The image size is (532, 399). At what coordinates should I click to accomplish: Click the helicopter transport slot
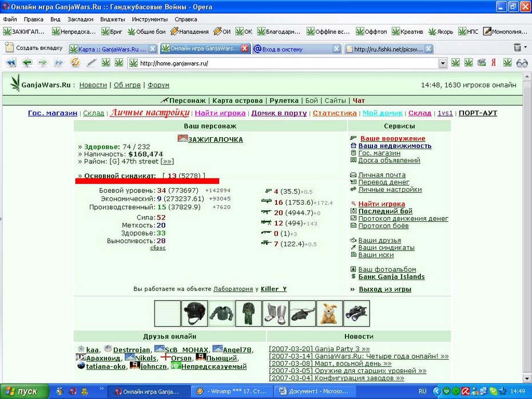pos(303,313)
